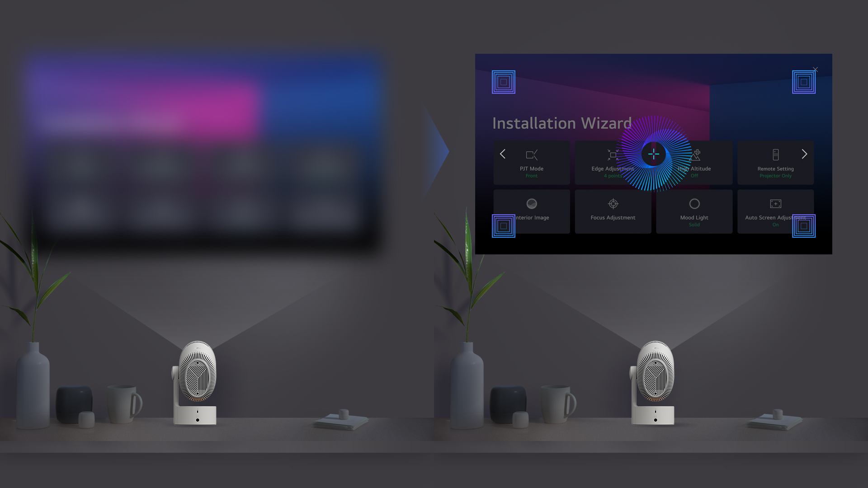Click top-left corner alignment marker
This screenshot has width=868, height=488.
tap(503, 82)
